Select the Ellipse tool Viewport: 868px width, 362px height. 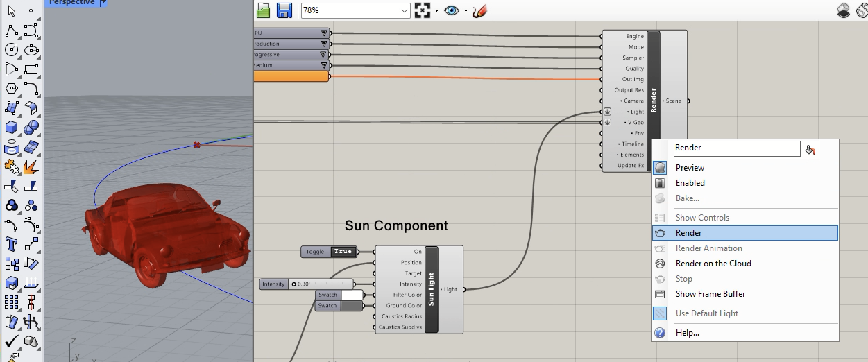[x=31, y=50]
